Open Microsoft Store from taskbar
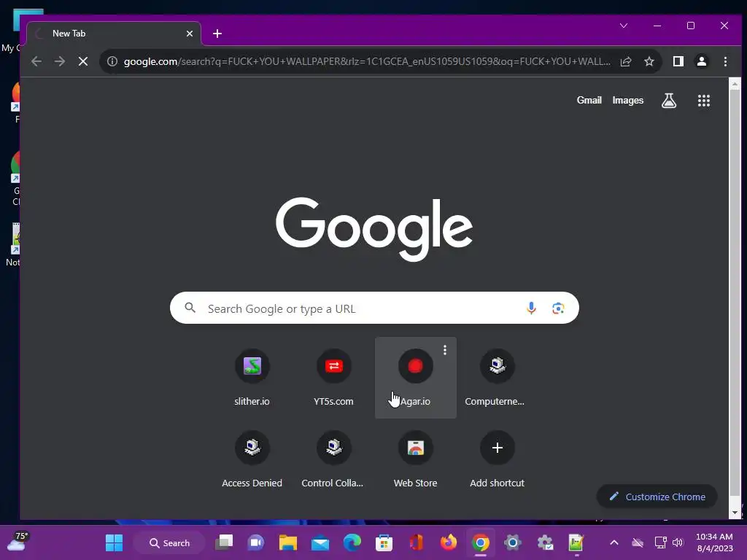Image resolution: width=747 pixels, height=560 pixels. 384,542
